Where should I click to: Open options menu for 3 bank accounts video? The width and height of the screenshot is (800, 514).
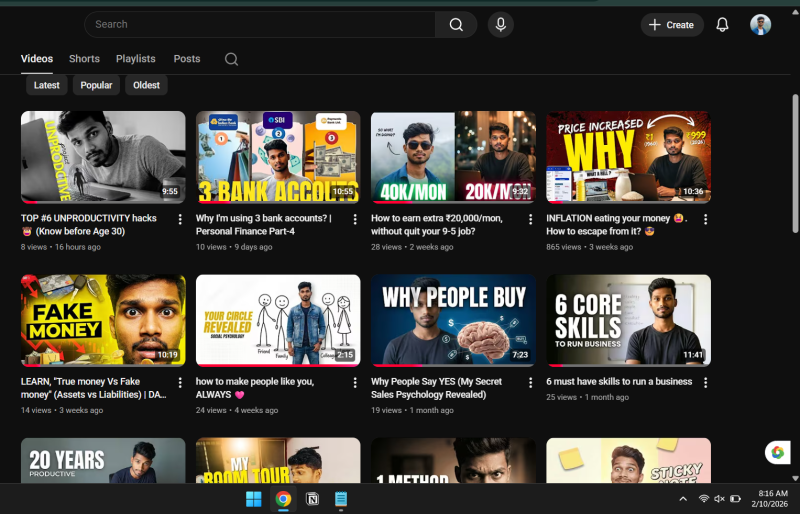tap(355, 219)
